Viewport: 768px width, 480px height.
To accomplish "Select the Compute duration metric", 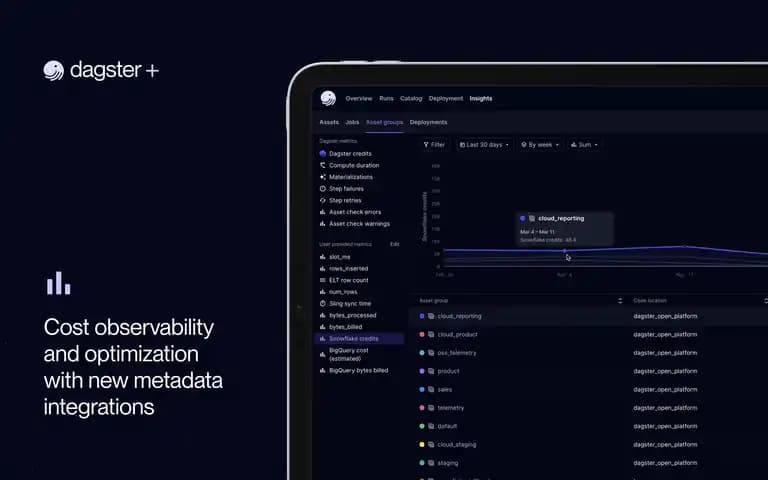I will (x=349, y=165).
